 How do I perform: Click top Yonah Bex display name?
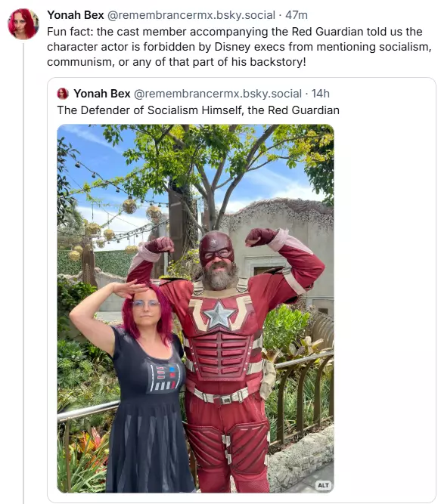tap(76, 15)
